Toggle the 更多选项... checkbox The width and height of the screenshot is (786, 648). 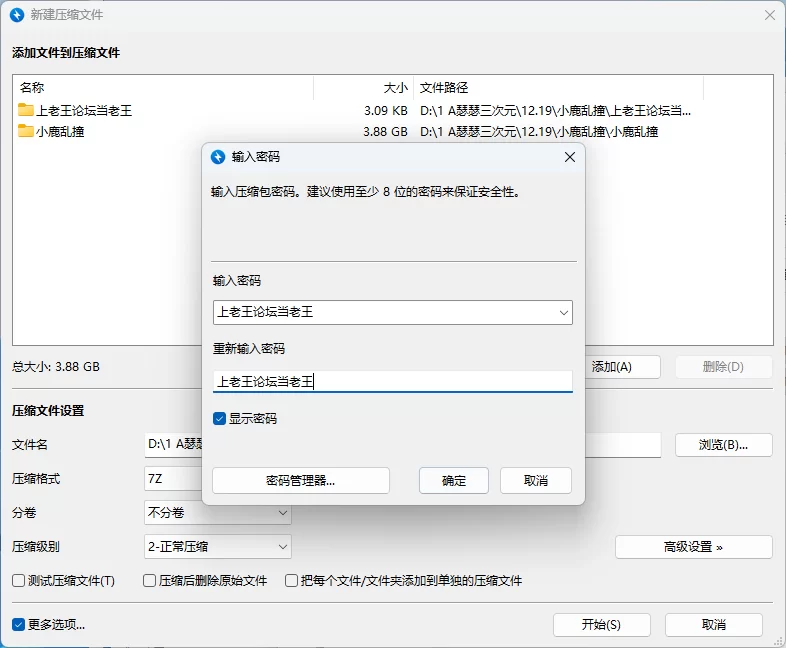click(19, 624)
